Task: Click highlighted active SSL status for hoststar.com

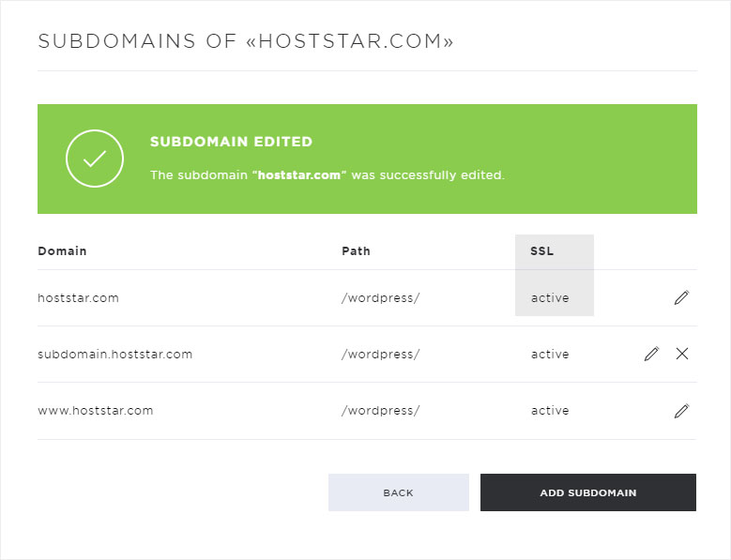Action: [550, 298]
